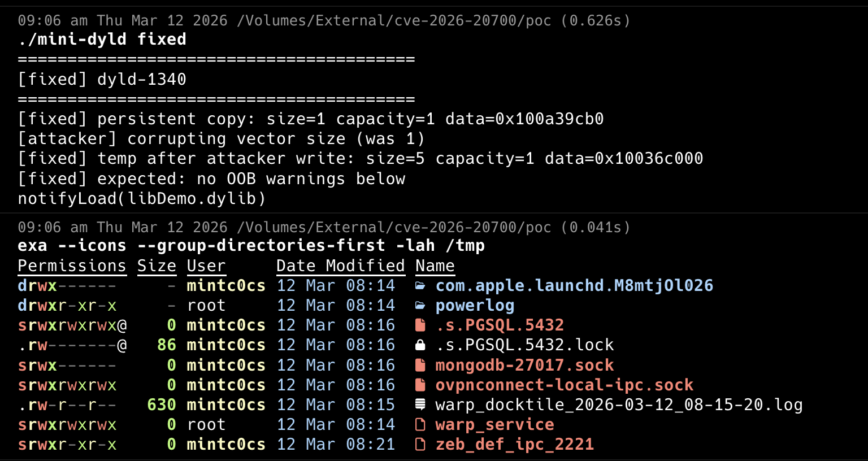Click the warp_docktile_2026-03-12_08-15-20.log filename
868x461 pixels.
click(619, 405)
